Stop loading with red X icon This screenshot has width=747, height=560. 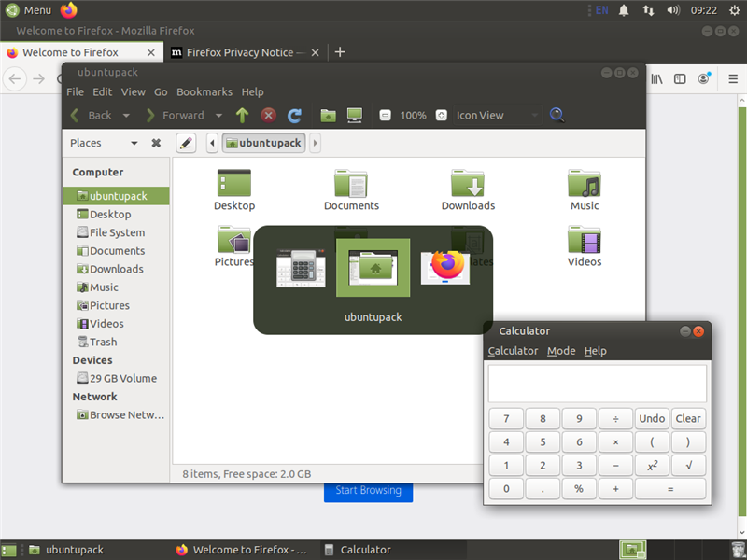point(268,115)
